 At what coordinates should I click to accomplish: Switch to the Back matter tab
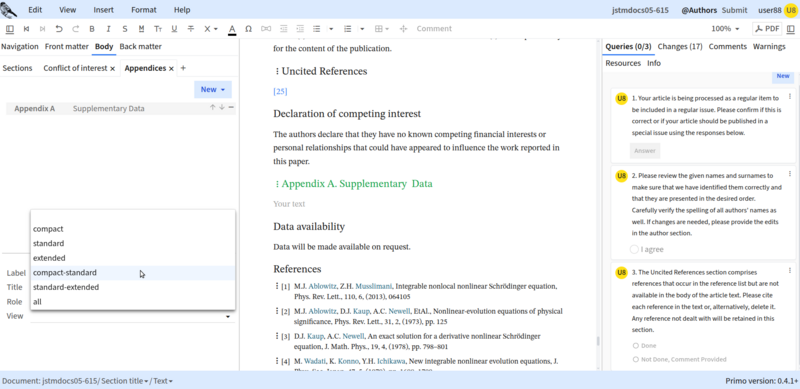pos(140,46)
